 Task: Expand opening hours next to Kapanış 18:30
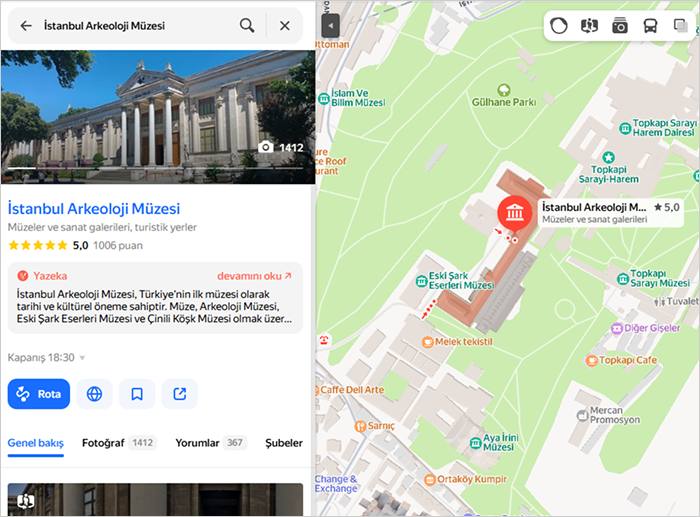[x=82, y=358]
